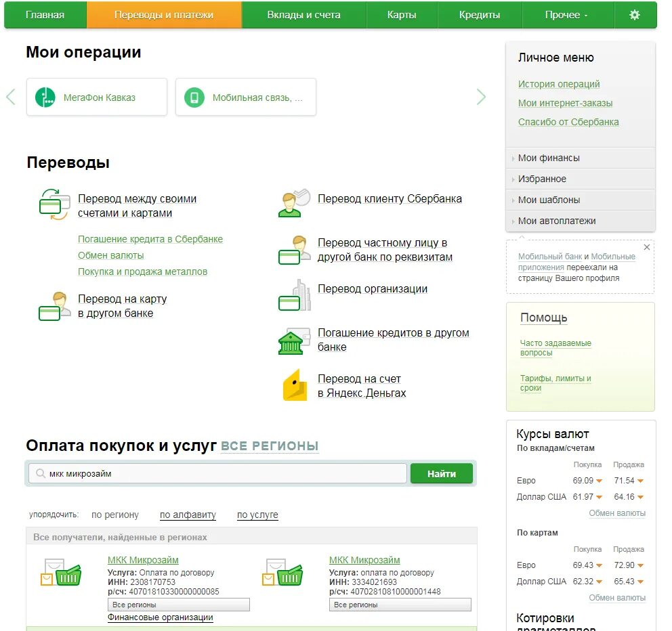Open Перевод клиенту Сбербанка link
The image size is (672, 631).
coord(390,199)
